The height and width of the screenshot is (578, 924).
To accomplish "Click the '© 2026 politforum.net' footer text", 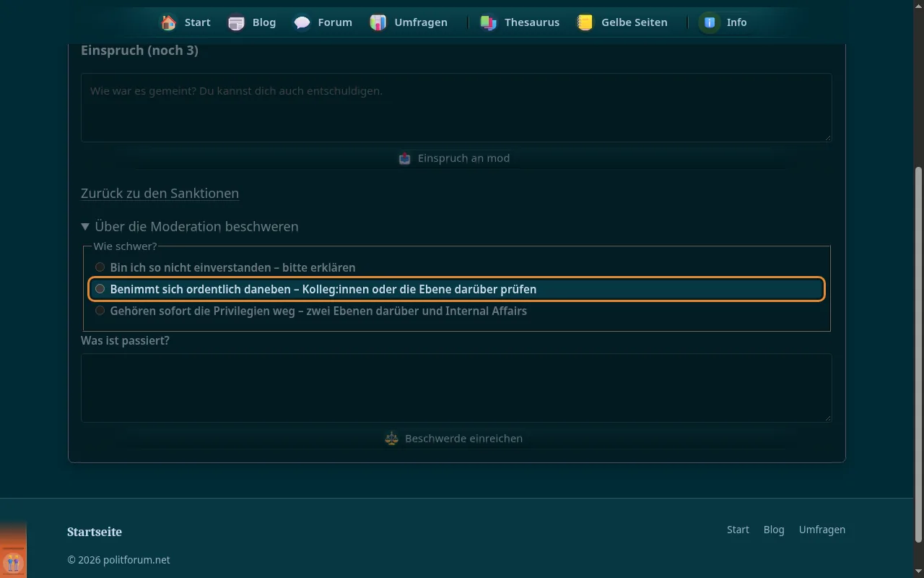I will click(x=118, y=560).
